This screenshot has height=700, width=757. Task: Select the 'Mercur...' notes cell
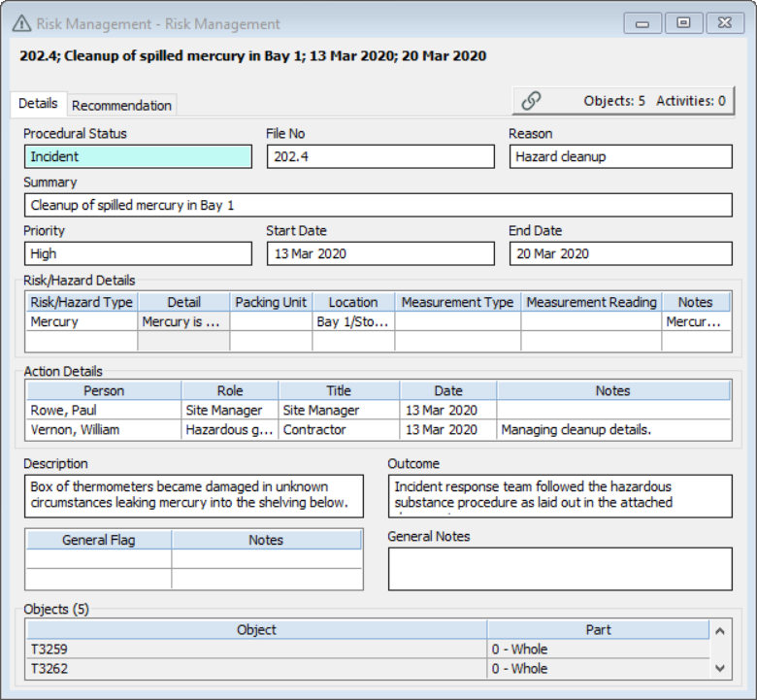point(696,321)
